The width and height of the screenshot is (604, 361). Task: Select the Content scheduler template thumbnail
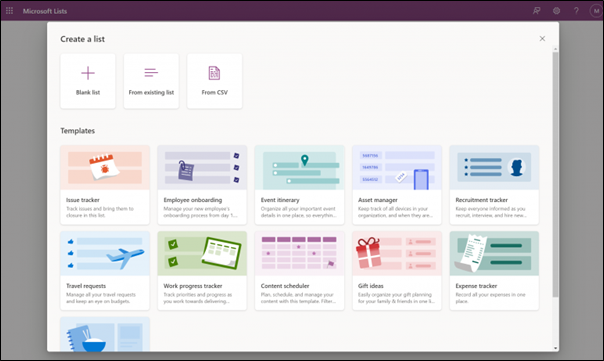299,254
